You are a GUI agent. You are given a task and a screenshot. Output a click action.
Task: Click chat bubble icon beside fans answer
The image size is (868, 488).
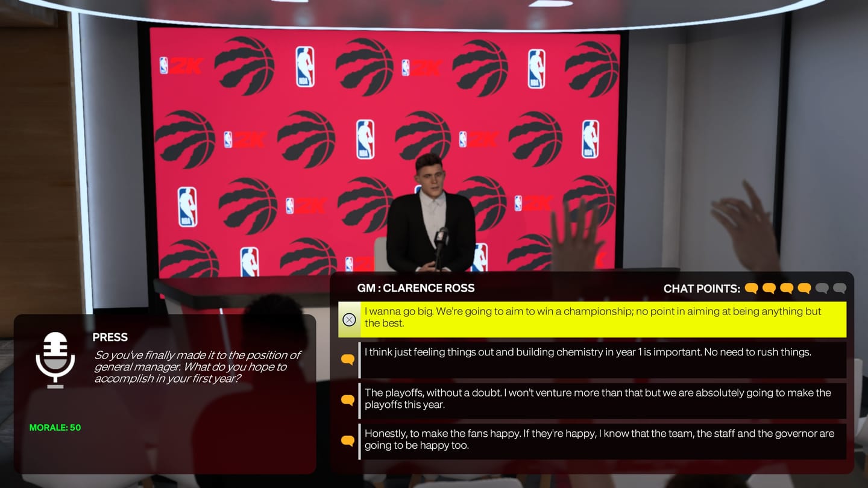pyautogui.click(x=348, y=441)
